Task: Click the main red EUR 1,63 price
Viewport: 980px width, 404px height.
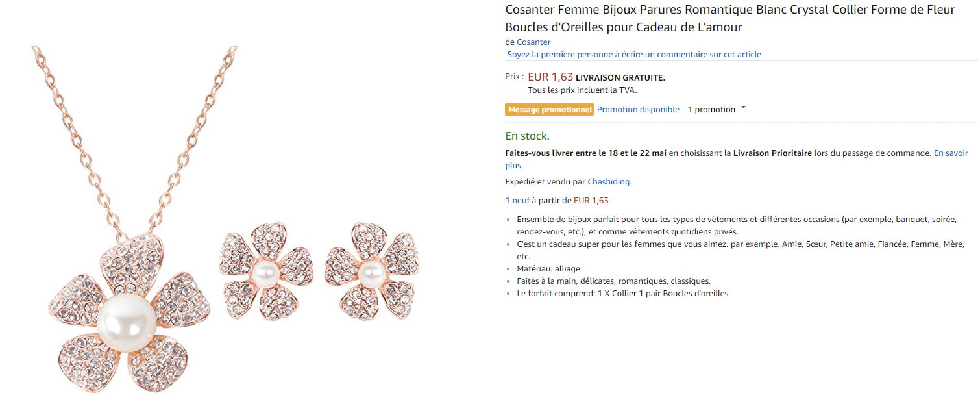Action: pyautogui.click(x=550, y=77)
